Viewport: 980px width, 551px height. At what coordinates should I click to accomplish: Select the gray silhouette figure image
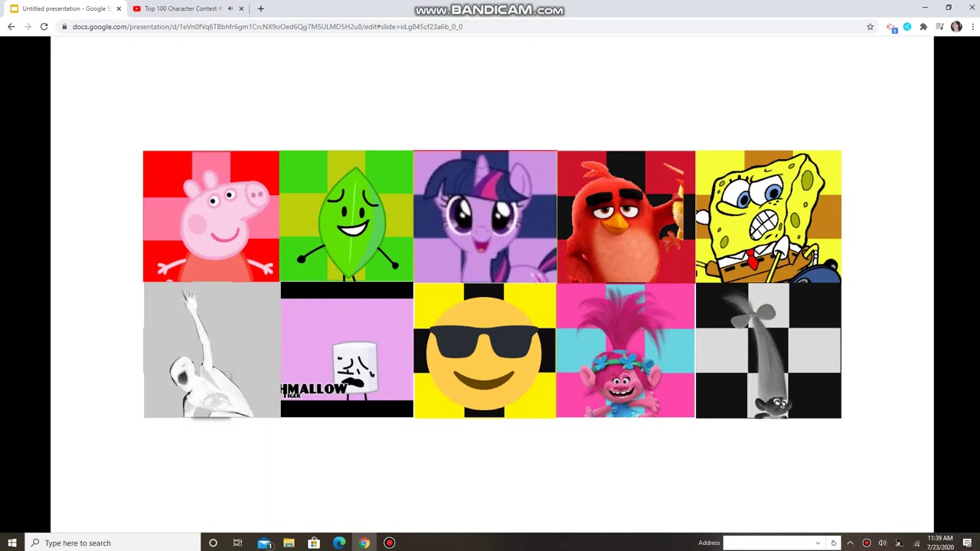click(x=212, y=350)
